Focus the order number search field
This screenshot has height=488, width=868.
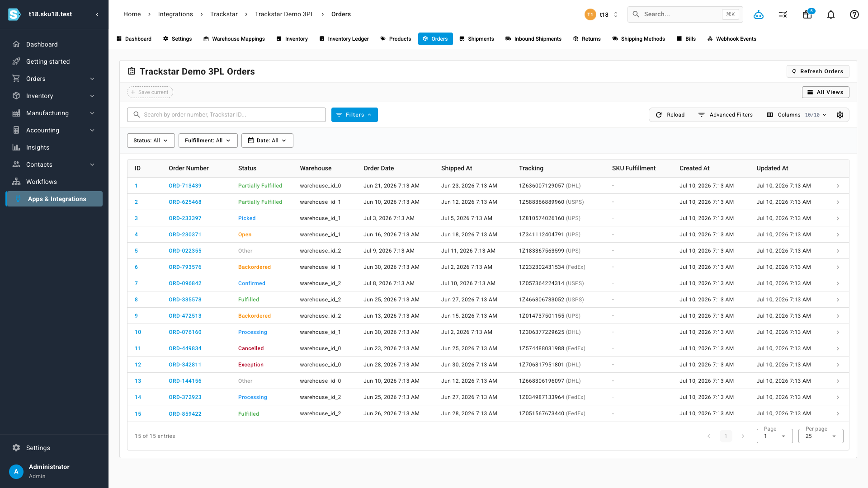[x=226, y=115]
